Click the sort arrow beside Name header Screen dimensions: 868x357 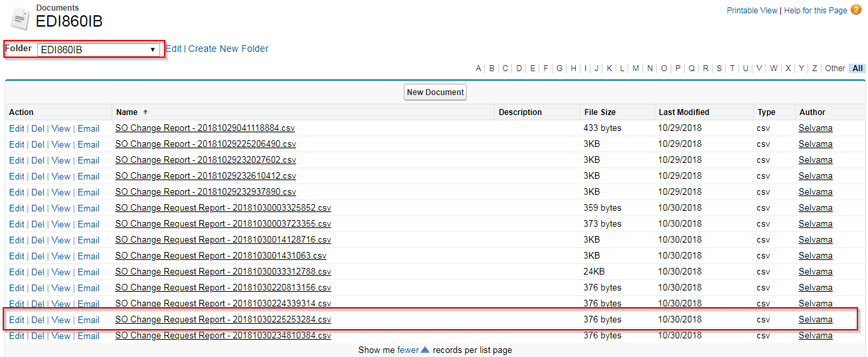[145, 112]
